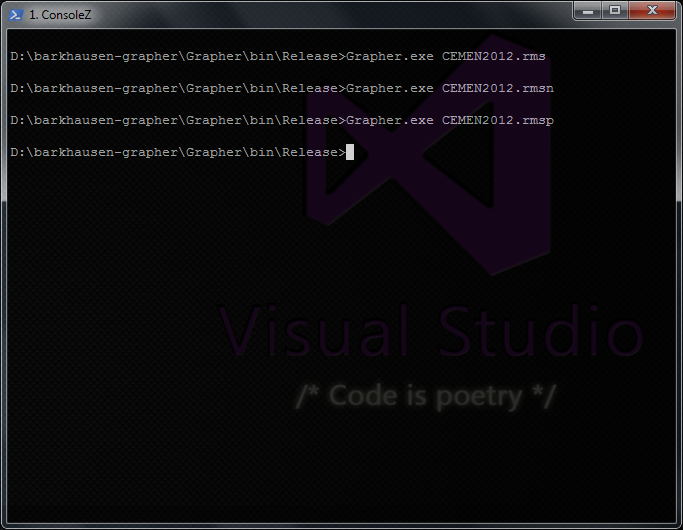Close the ConsoleZ window
This screenshot has width=683, height=530.
point(652,10)
